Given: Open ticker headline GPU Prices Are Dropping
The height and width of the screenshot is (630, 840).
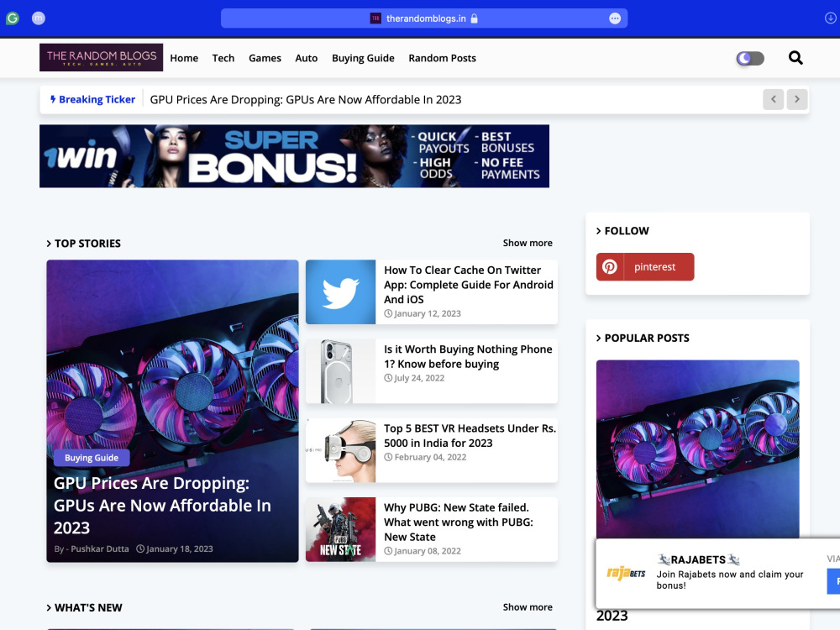Looking at the screenshot, I should [306, 100].
